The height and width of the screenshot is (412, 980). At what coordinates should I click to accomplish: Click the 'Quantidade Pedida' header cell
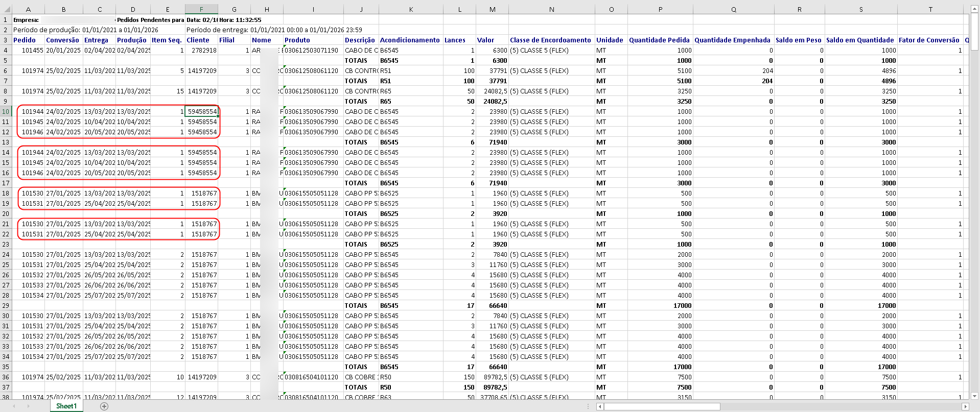coord(660,40)
